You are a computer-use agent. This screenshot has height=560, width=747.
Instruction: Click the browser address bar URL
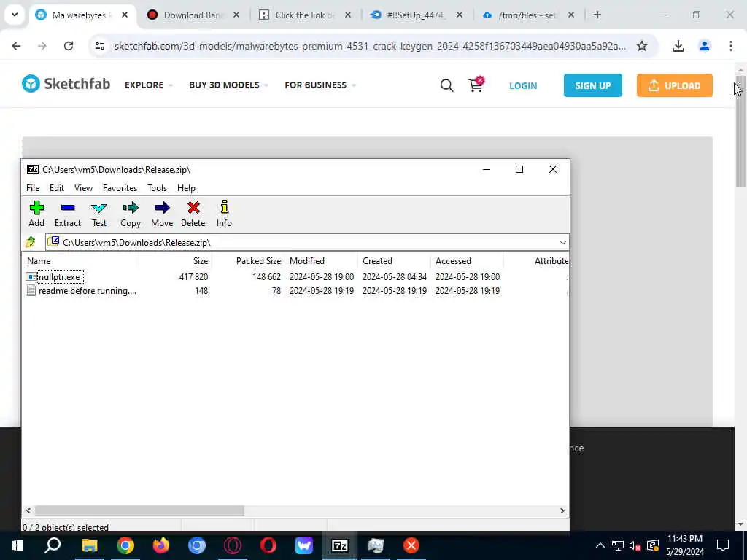pos(370,46)
